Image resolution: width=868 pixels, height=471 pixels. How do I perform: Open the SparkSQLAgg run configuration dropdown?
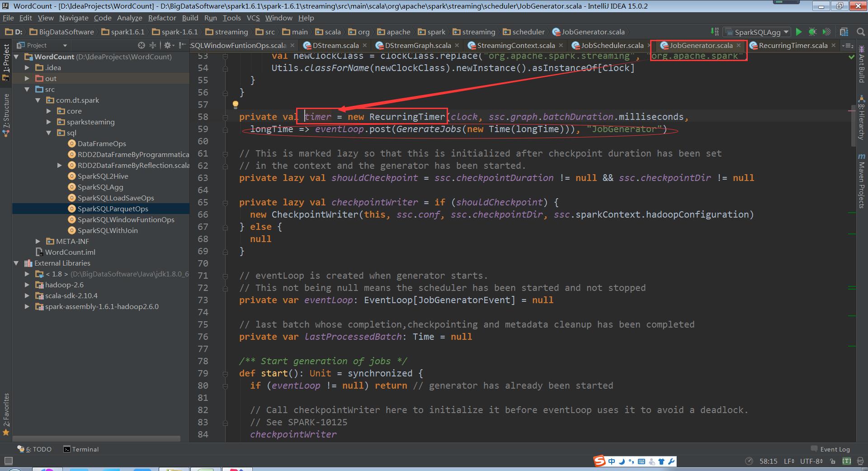pyautogui.click(x=756, y=32)
